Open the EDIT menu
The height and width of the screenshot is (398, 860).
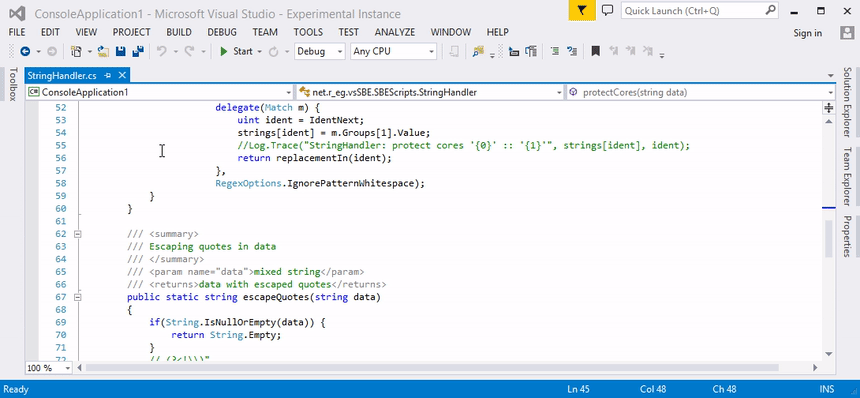pos(50,32)
